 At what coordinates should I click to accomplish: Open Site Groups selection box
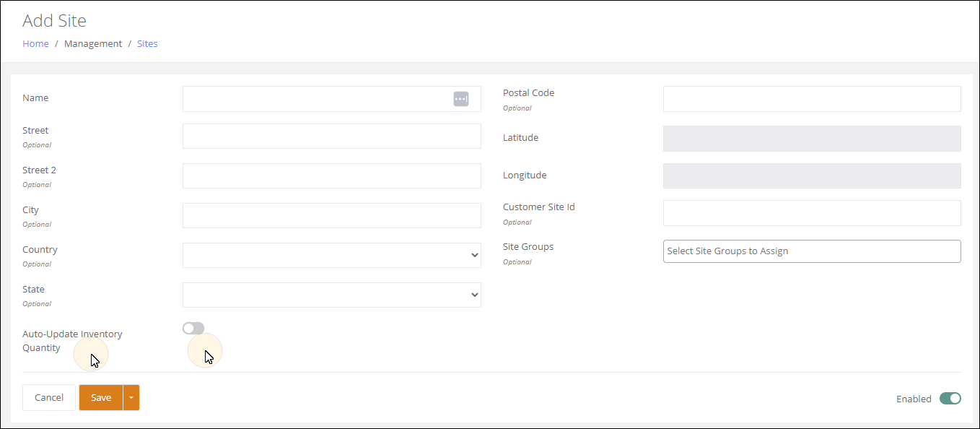812,251
